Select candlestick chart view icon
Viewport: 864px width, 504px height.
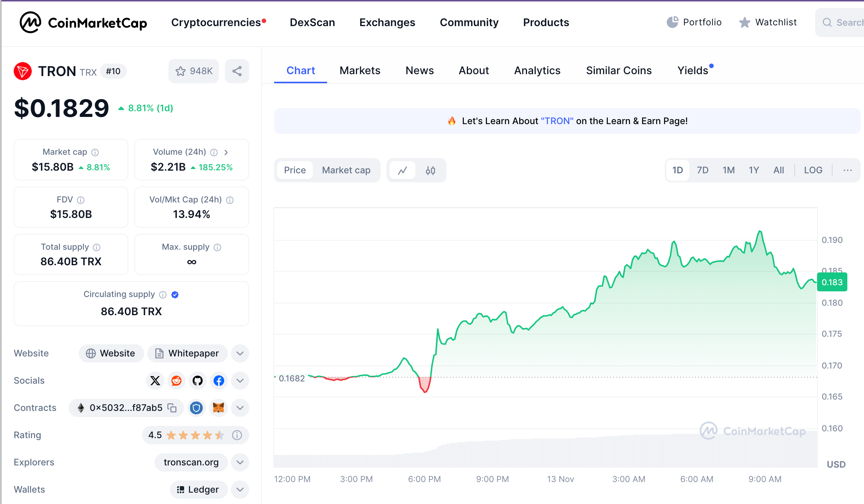click(x=430, y=170)
